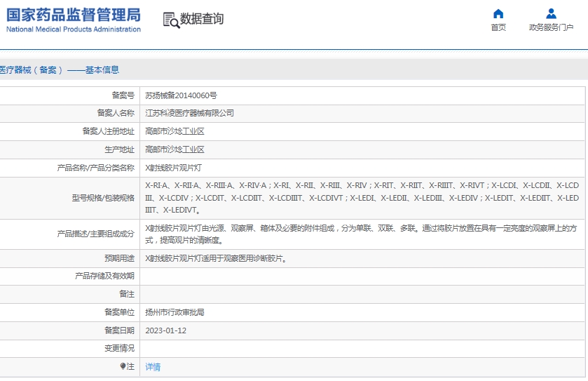This screenshot has width=588, height=381.
Task: Click the 备案号 row label
Action: point(123,95)
